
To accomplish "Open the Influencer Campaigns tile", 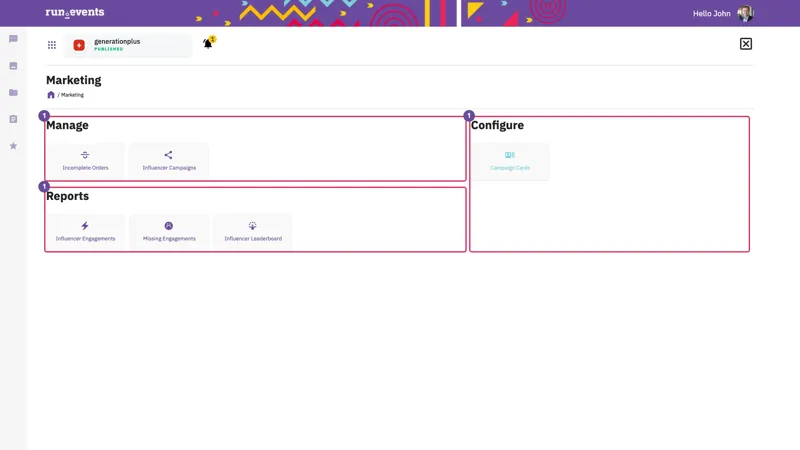I will coord(169,161).
